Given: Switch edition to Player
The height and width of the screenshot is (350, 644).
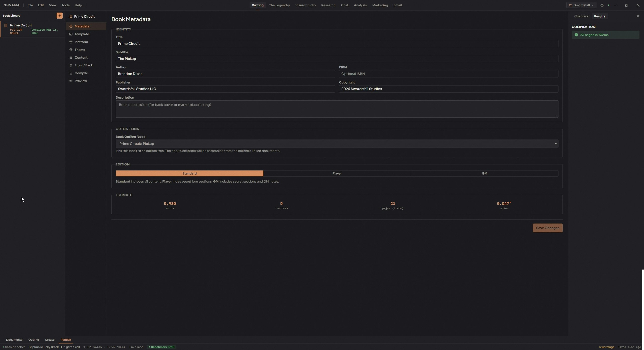Looking at the screenshot, I should (x=337, y=173).
